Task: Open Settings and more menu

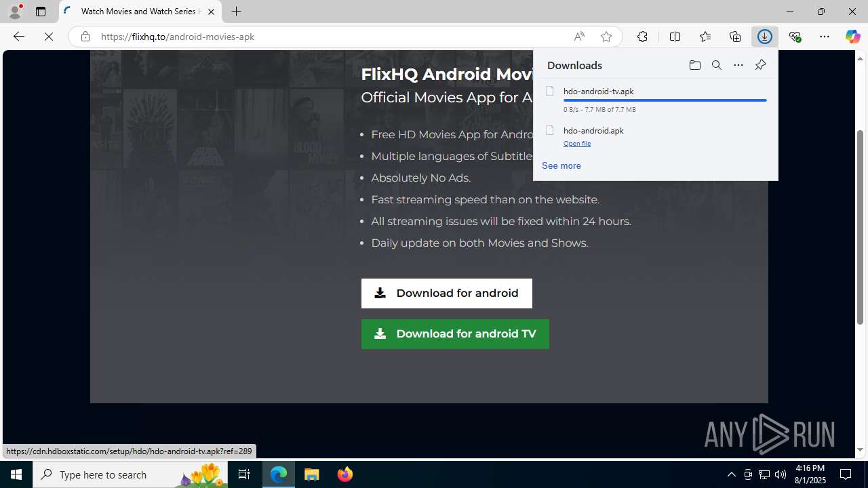Action: pos(825,37)
